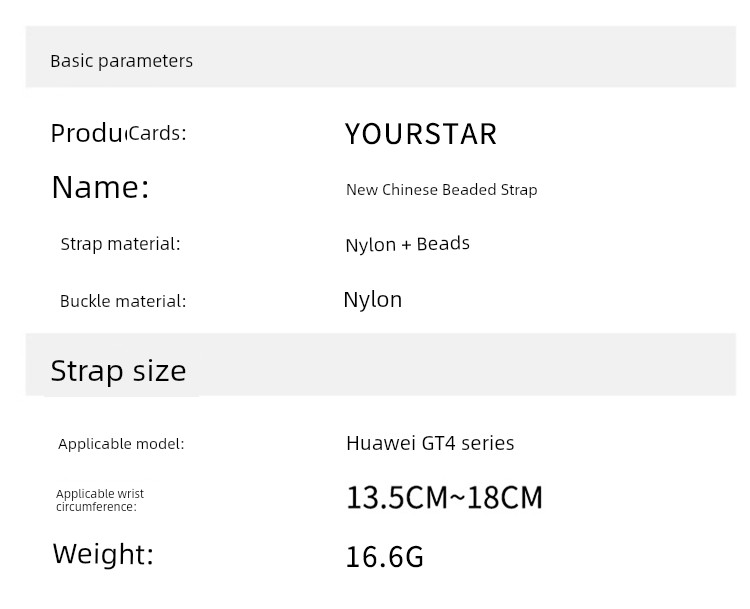
Task: Click the Applicable wrist circumference label
Action: point(100,500)
